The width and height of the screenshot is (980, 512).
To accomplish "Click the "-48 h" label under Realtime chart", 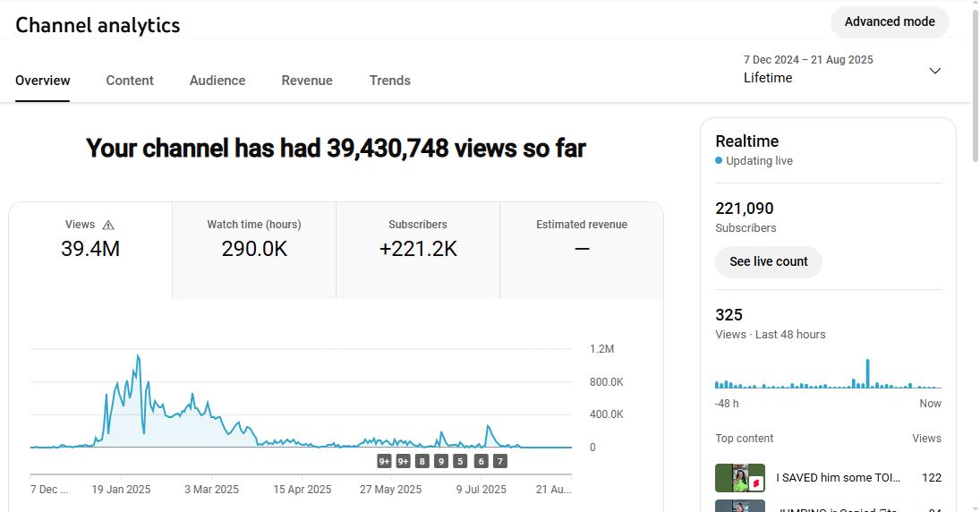I will pyautogui.click(x=727, y=404).
